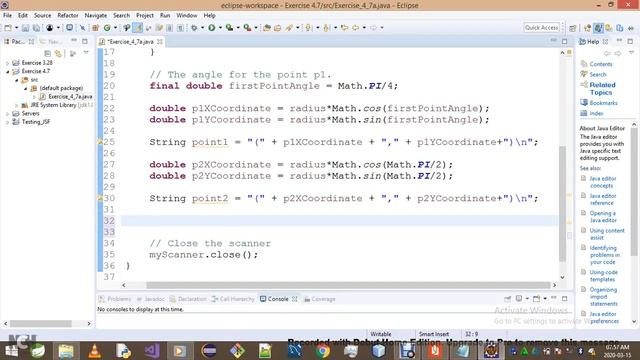This screenshot has height=360, width=640.
Task: Open the Refactor menu
Action: [x=68, y=16]
